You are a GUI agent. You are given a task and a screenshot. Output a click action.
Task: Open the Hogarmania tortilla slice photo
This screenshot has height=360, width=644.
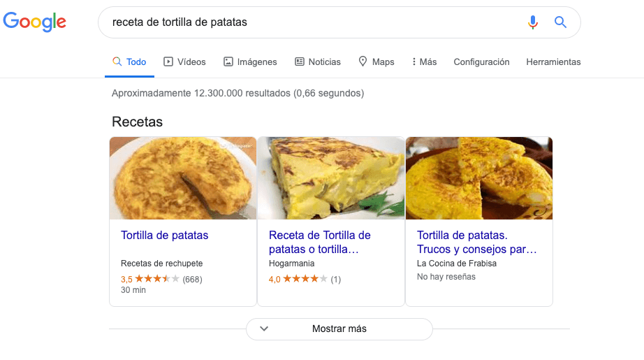(331, 178)
